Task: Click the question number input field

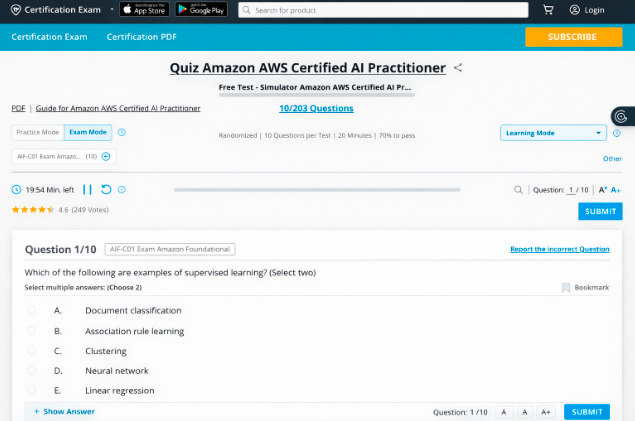Action: [571, 189]
